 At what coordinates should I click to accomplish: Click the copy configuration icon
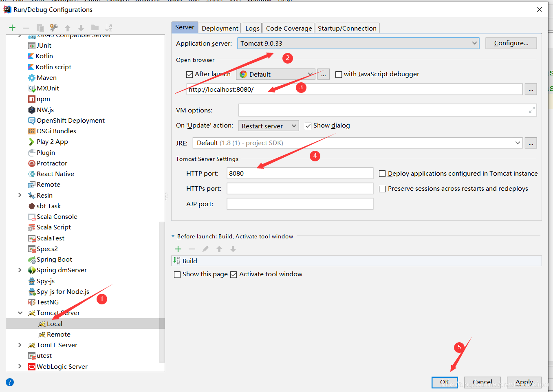pos(40,28)
